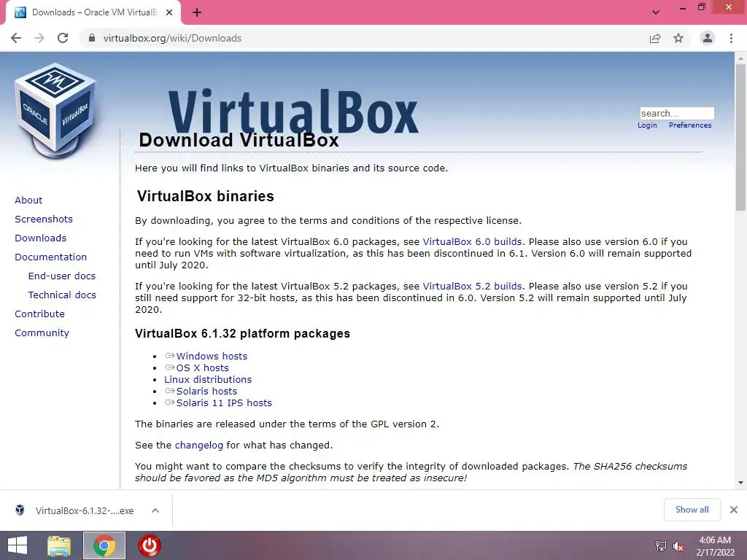Click the 'Download VirtualBox' page heading
This screenshot has height=560, width=747.
(239, 140)
